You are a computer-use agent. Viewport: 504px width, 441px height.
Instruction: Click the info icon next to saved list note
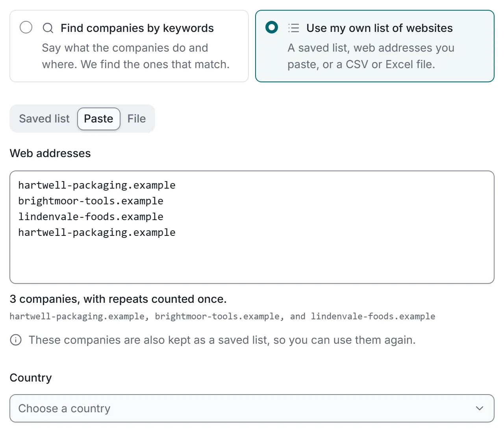click(x=16, y=340)
